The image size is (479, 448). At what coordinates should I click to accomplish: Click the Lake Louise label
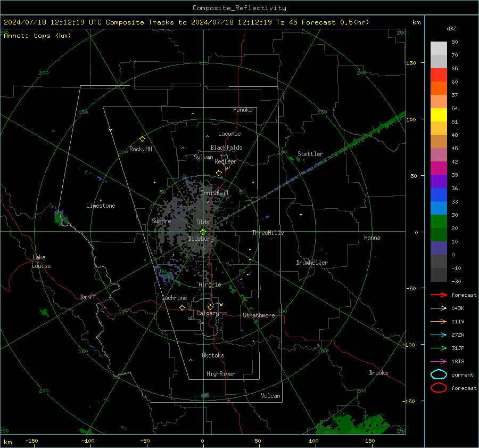(x=41, y=262)
